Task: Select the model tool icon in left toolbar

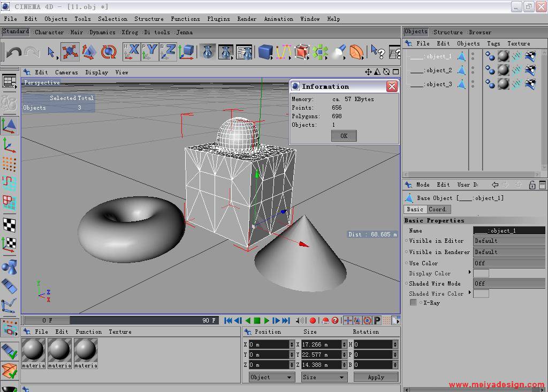Action: point(9,126)
